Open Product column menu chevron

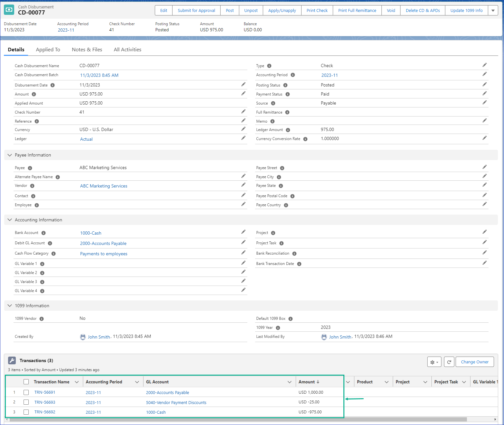pos(387,382)
